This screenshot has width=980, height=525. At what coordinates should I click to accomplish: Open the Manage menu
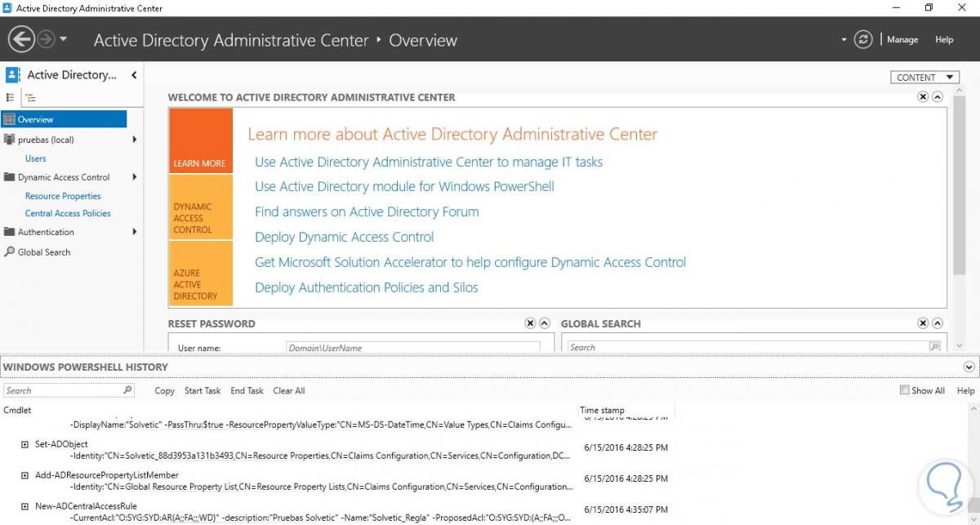902,39
